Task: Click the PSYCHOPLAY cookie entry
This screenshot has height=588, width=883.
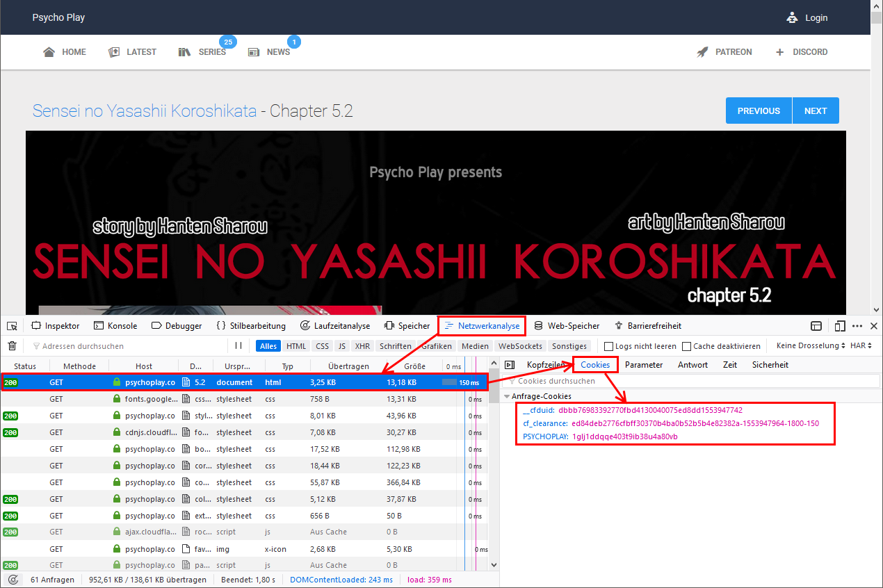Action: pyautogui.click(x=600, y=437)
